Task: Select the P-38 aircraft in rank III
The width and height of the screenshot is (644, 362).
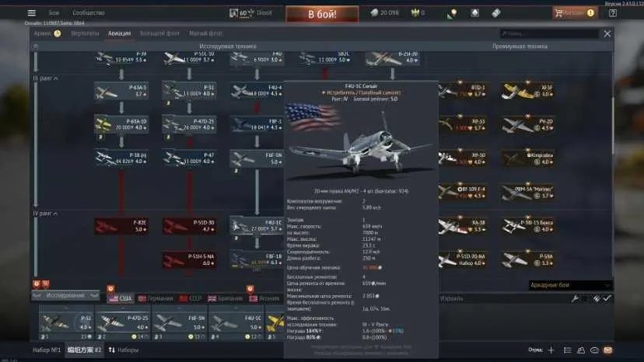Action: [121, 158]
